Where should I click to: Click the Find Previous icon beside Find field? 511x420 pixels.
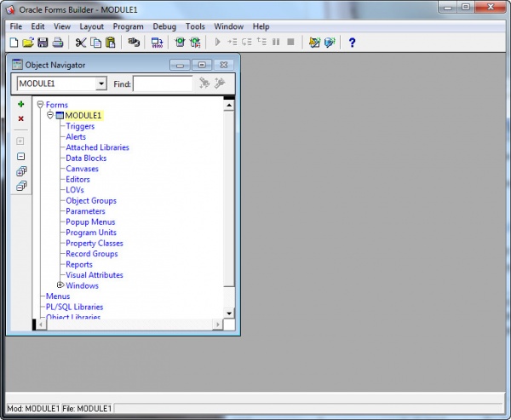[x=220, y=83]
